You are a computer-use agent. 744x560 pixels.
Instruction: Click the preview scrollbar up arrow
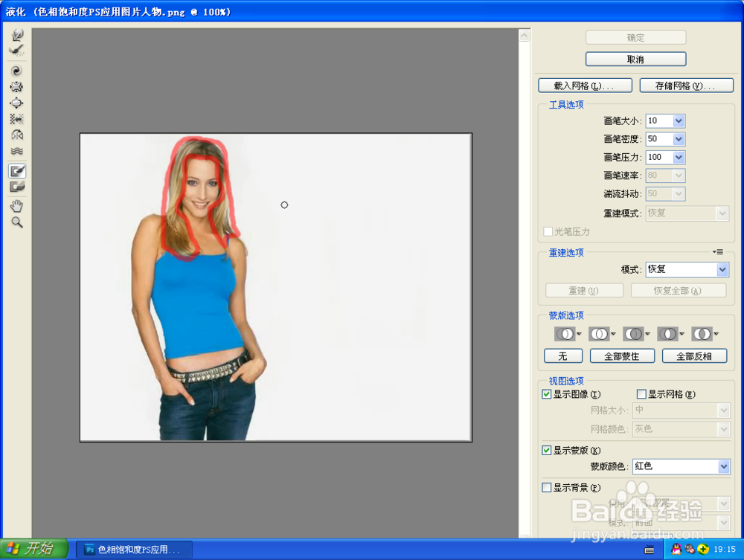[525, 36]
